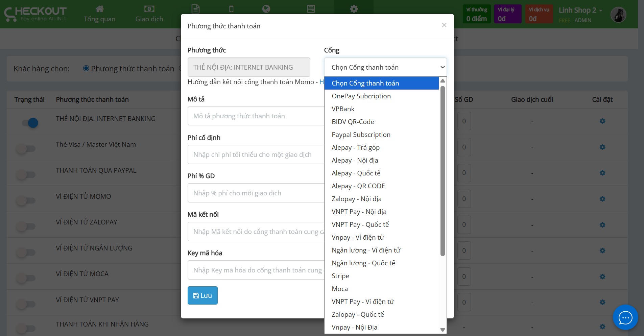Image resolution: width=644 pixels, height=336 pixels.
Task: Open Tổng quan home tab
Action: coord(99,14)
